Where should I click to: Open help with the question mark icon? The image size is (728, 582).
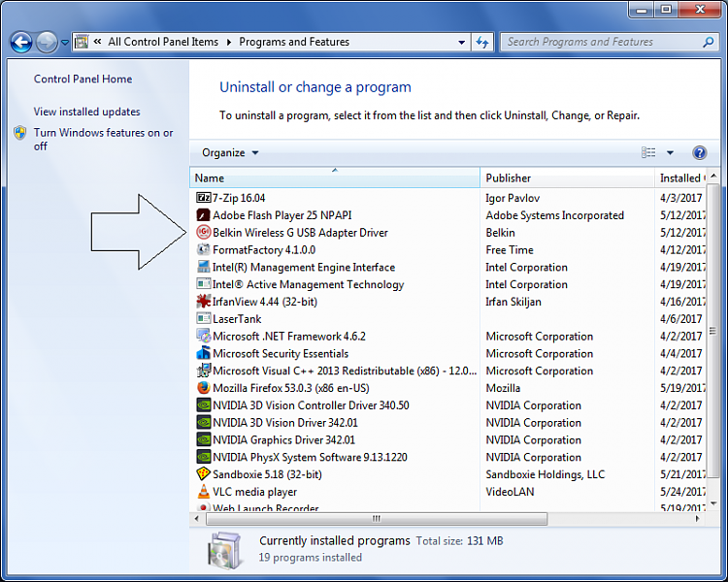pyautogui.click(x=699, y=152)
